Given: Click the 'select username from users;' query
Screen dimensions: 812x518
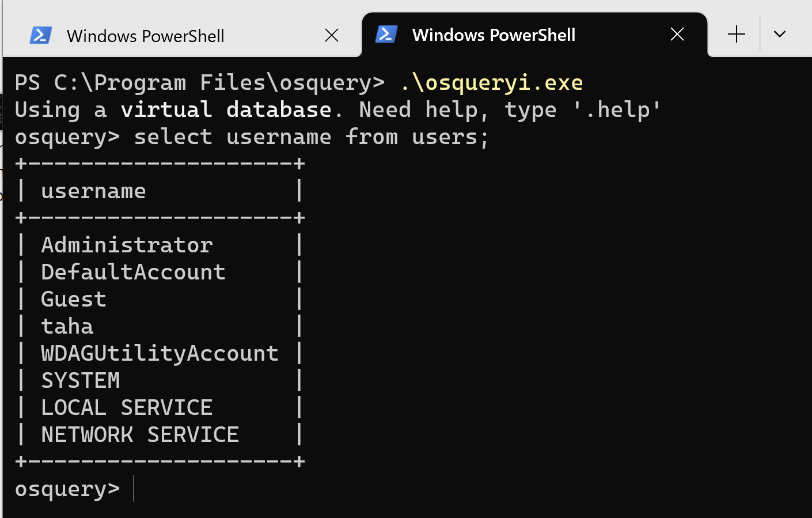Looking at the screenshot, I should click(311, 137).
